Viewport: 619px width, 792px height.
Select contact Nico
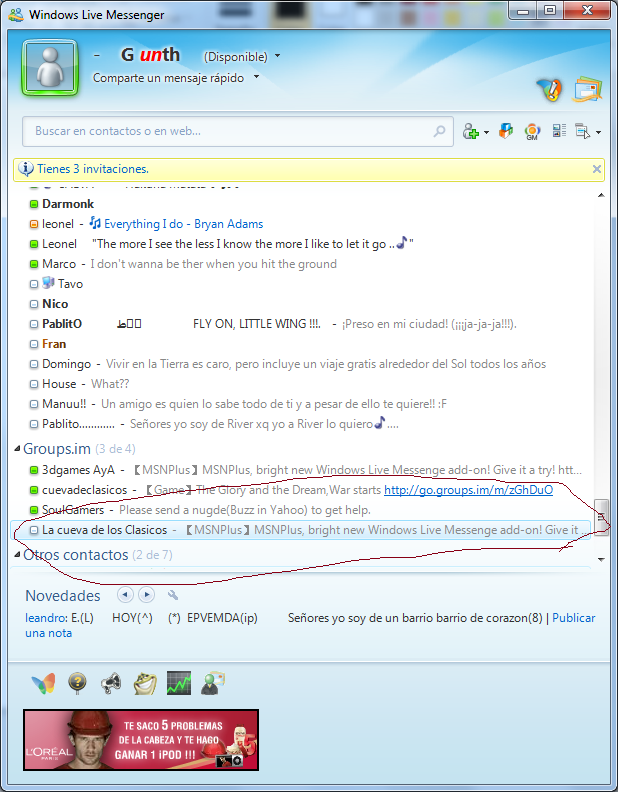55,304
